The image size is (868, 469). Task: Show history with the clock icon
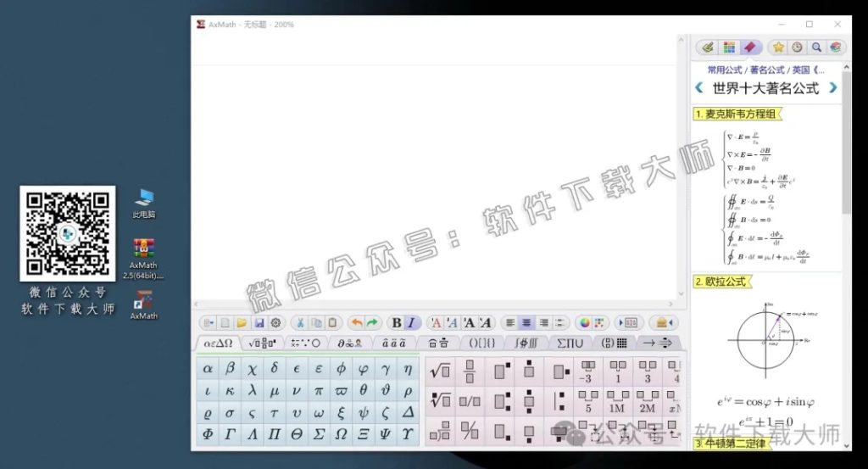797,47
